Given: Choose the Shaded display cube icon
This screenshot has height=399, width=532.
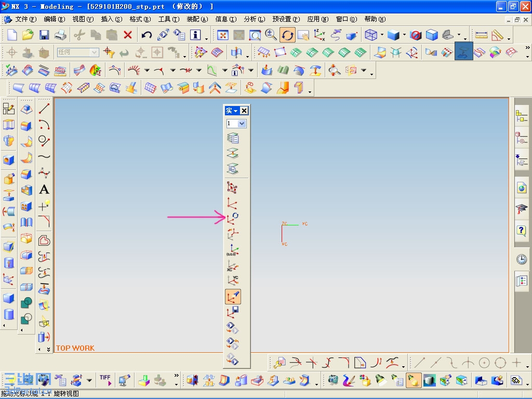Looking at the screenshot, I should tap(393, 35).
